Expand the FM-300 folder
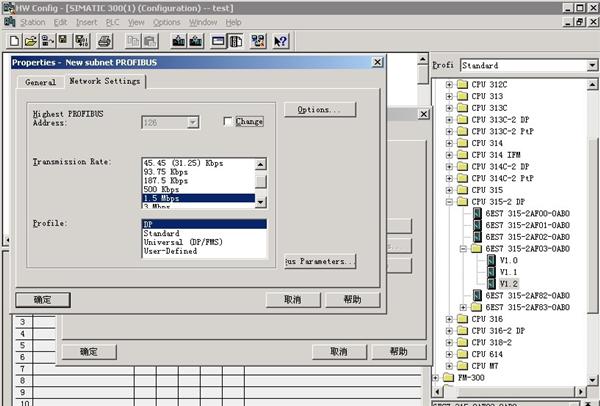 click(x=435, y=378)
